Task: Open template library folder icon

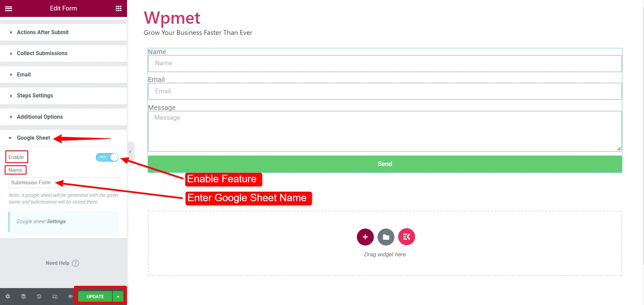Action: [x=386, y=237]
